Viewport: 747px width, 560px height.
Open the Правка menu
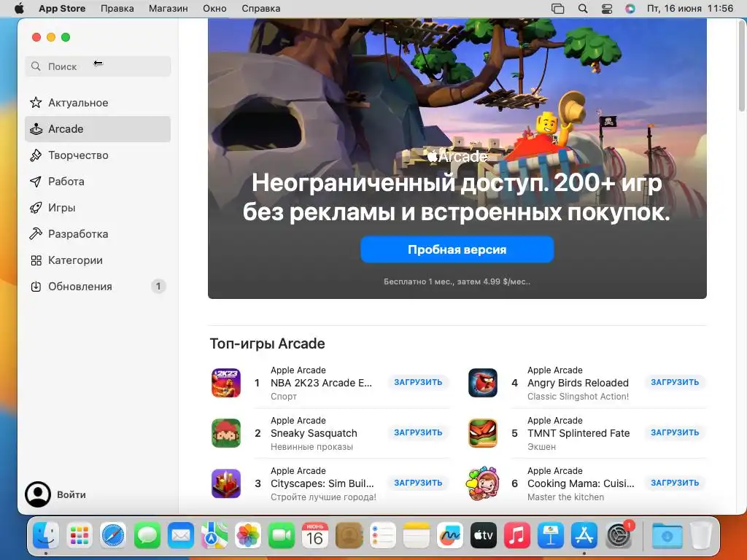pos(117,9)
